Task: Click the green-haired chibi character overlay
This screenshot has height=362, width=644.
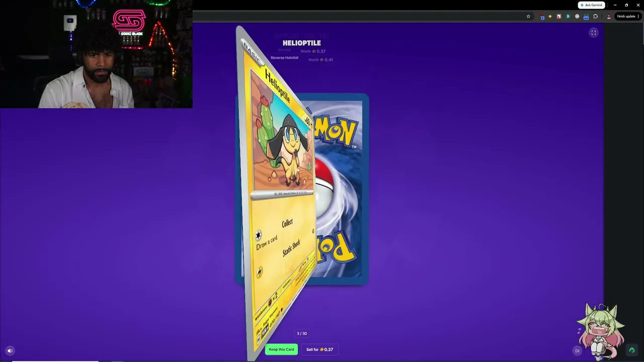Action: tap(601, 332)
